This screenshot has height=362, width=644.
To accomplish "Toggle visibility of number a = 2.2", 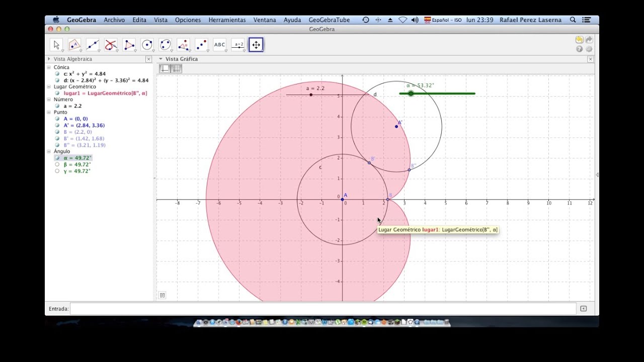I will [57, 106].
